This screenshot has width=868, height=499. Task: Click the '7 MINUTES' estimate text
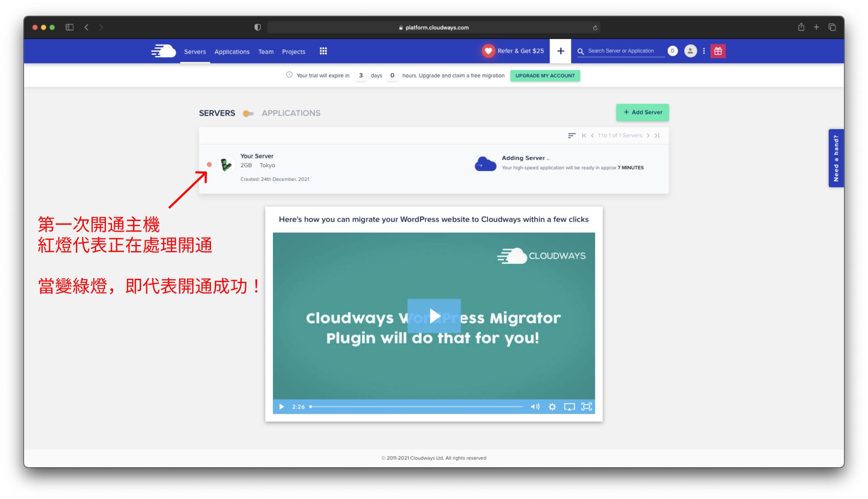point(631,168)
